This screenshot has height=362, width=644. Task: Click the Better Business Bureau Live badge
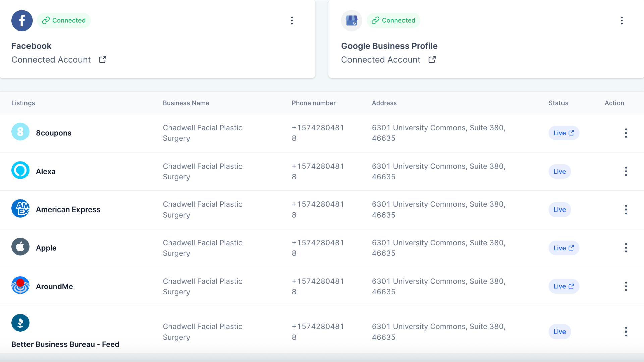click(x=559, y=332)
